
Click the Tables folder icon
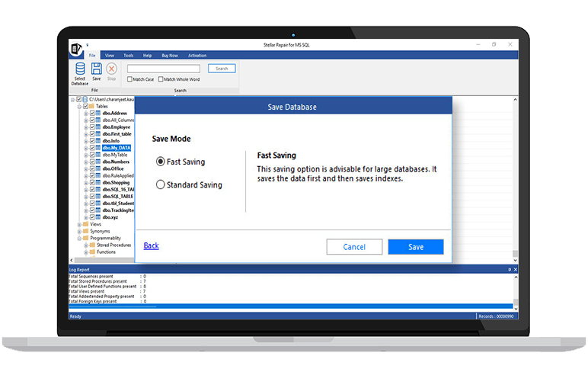tap(91, 106)
